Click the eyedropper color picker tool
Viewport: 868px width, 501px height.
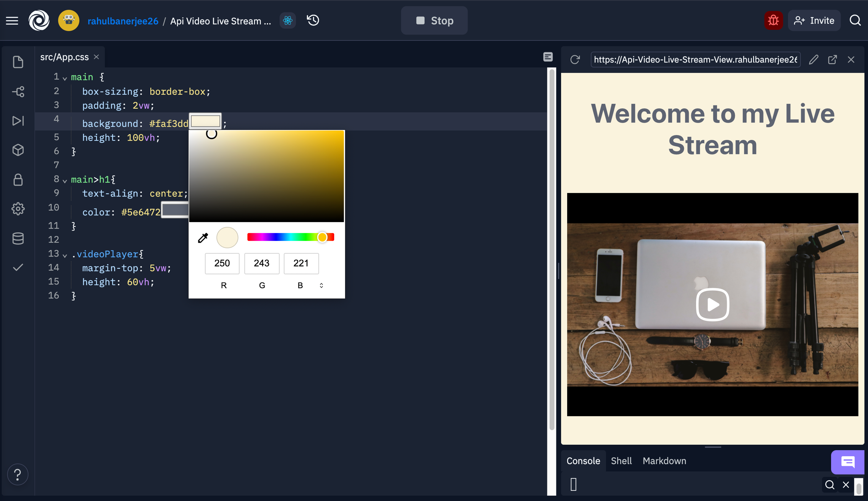[x=203, y=238]
